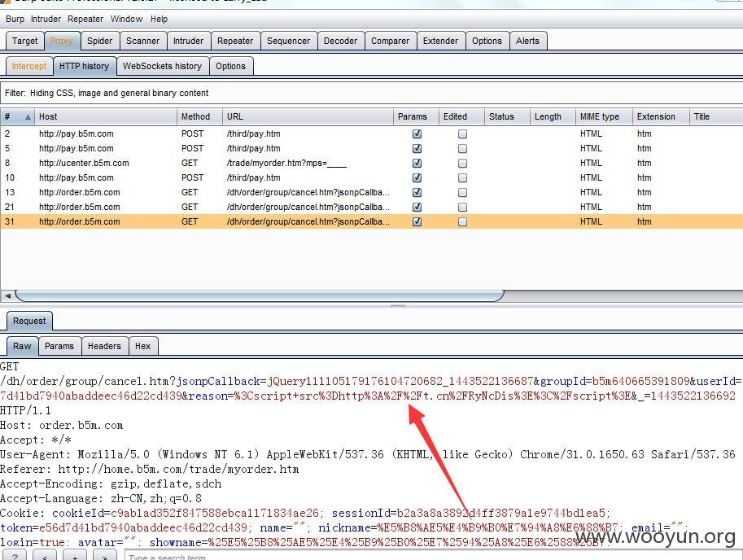Image resolution: width=743 pixels, height=560 pixels.
Task: Open the top-level Options tab
Action: coord(487,41)
